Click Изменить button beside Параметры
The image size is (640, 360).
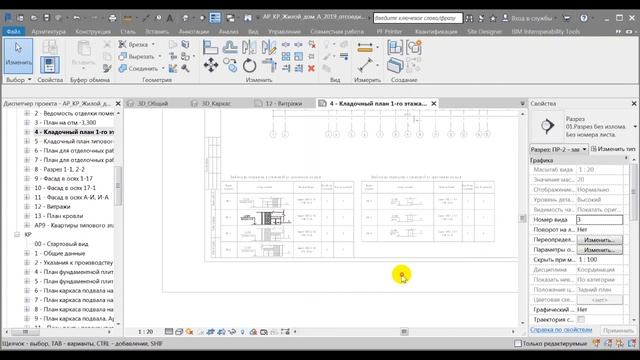[x=600, y=250]
